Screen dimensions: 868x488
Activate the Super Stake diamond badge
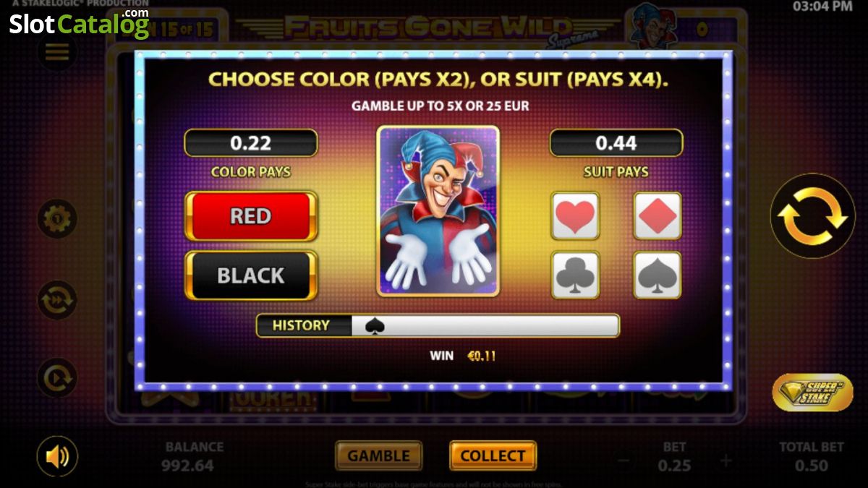tap(812, 392)
